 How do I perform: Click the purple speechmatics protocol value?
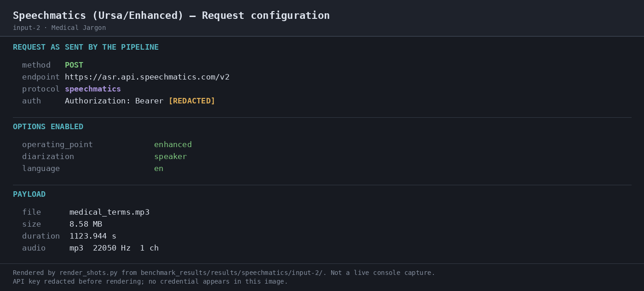coord(93,89)
